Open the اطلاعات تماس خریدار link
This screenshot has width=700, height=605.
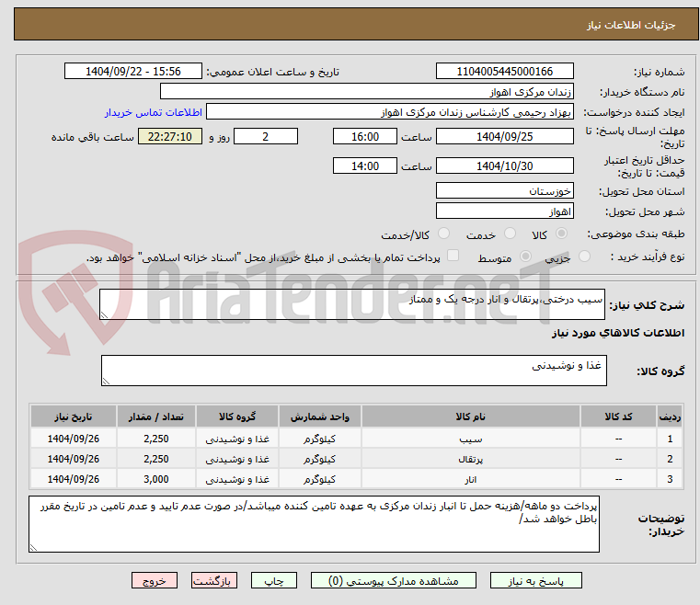tap(154, 112)
